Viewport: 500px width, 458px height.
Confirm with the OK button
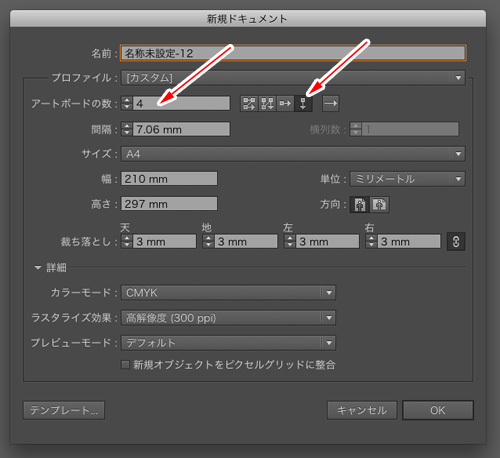[438, 410]
